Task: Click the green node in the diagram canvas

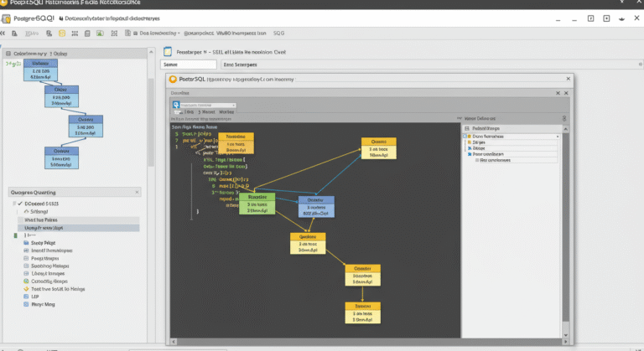Action: click(256, 202)
